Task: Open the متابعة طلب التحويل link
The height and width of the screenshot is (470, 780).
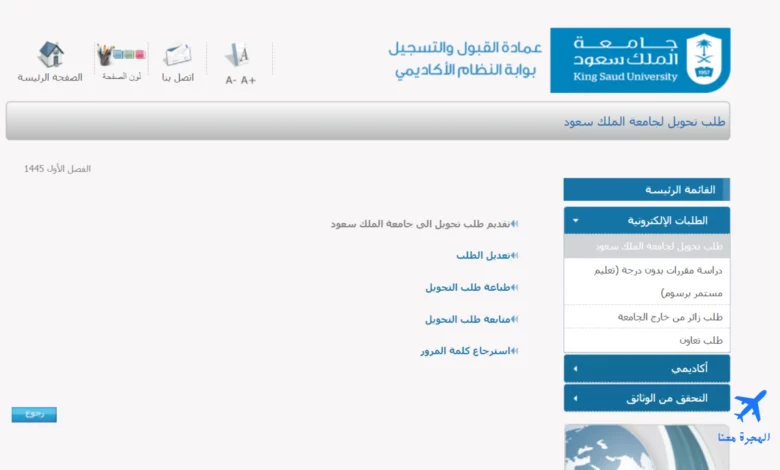Action: (x=468, y=319)
